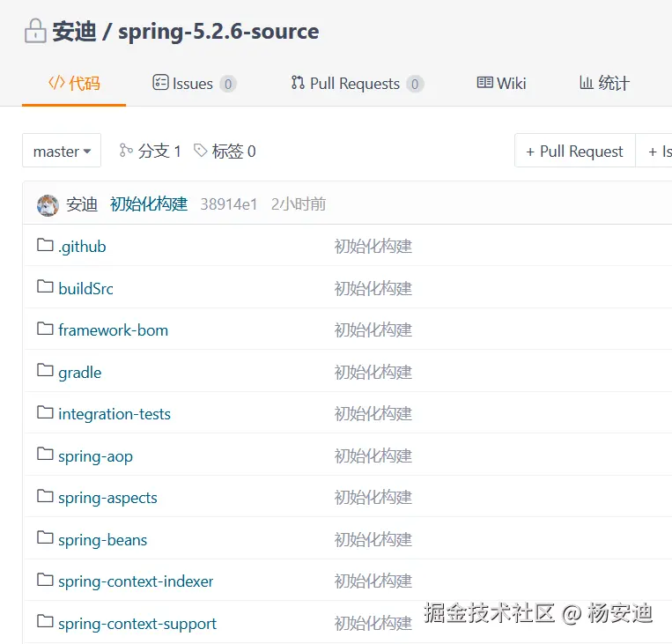Open the spring-context-indexer folder
This screenshot has width=672, height=644.
(136, 581)
